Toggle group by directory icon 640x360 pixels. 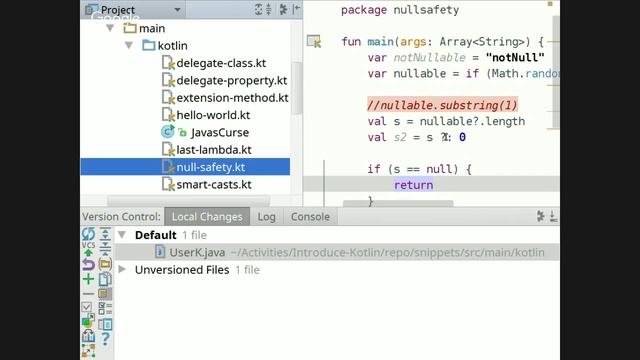(105, 264)
